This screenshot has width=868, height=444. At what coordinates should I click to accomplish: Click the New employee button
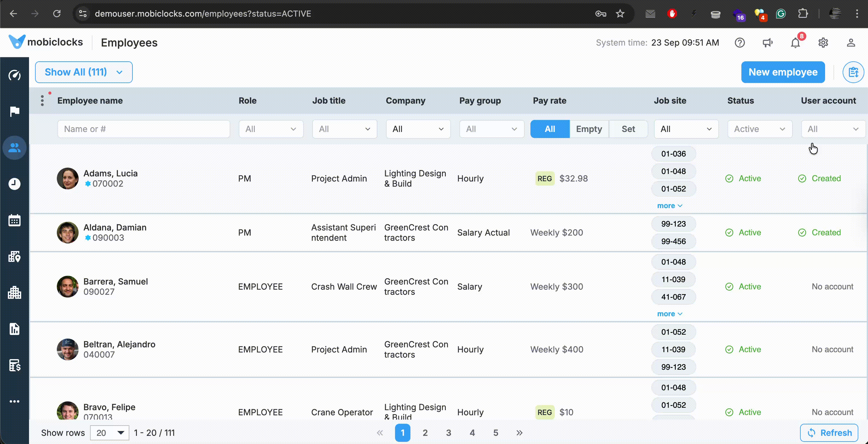[x=783, y=72]
